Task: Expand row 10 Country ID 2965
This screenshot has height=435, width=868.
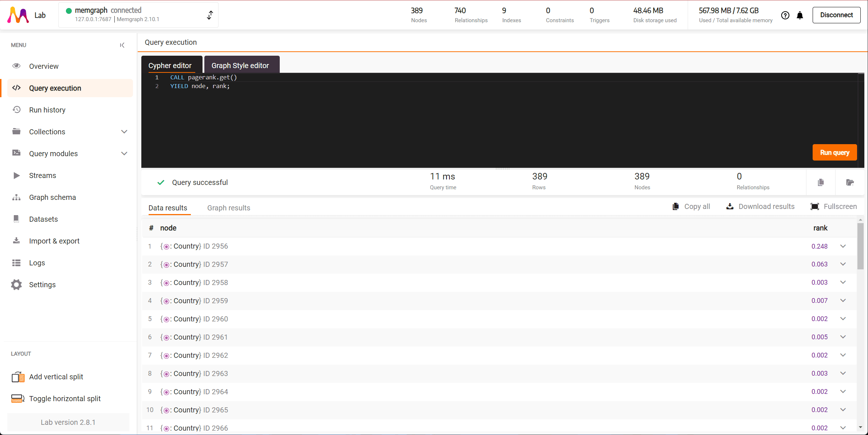Action: [843, 410]
